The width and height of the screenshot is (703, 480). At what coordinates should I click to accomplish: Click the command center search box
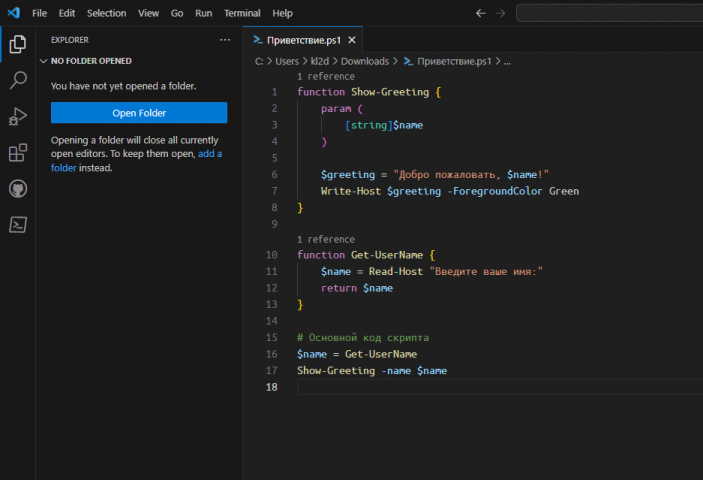[x=610, y=13]
